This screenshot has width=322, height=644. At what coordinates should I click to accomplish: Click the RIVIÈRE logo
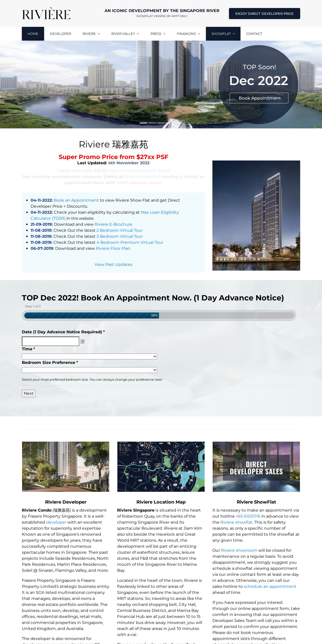pos(46,14)
